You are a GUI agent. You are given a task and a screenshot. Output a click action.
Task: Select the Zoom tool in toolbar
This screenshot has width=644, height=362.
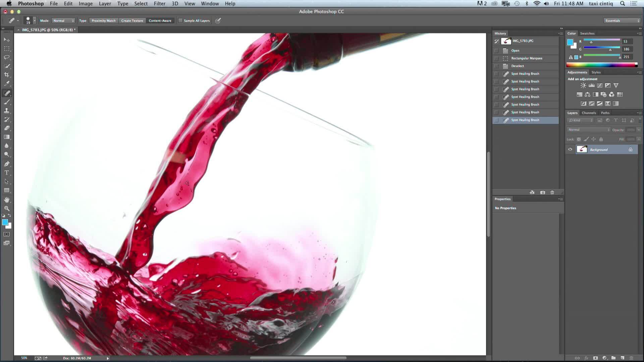coord(7,208)
